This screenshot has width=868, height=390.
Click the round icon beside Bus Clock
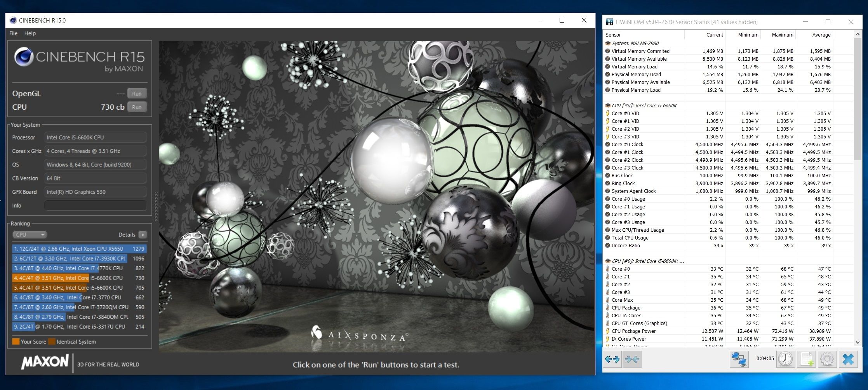click(x=608, y=175)
